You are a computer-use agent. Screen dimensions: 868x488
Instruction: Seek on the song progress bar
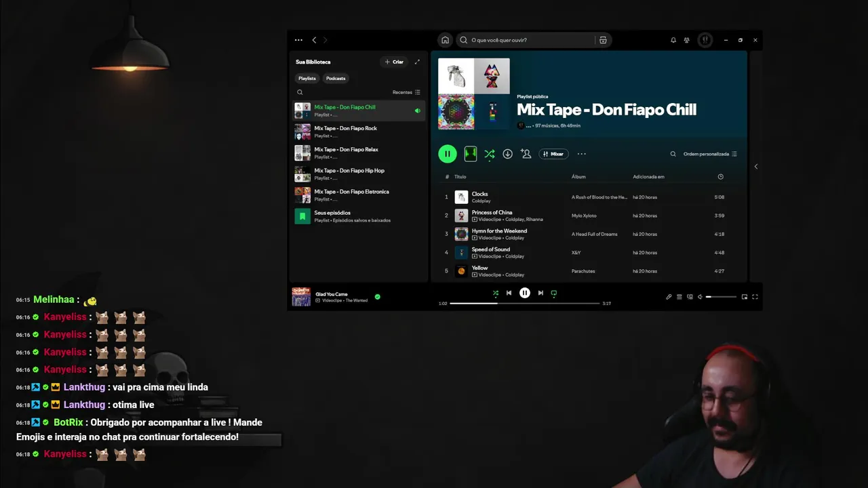point(525,304)
